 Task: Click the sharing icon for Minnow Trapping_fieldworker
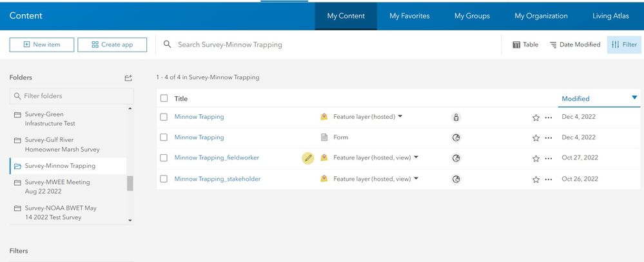coord(456,157)
